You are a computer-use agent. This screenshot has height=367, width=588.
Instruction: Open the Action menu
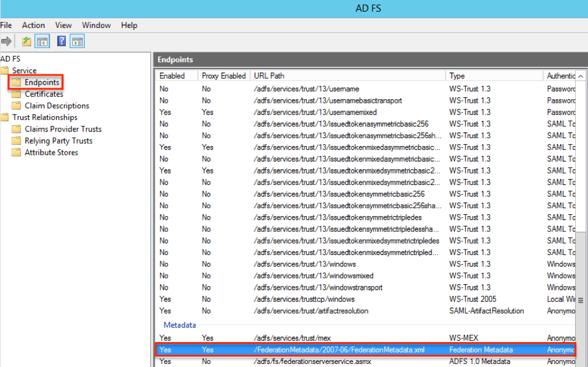pos(33,25)
